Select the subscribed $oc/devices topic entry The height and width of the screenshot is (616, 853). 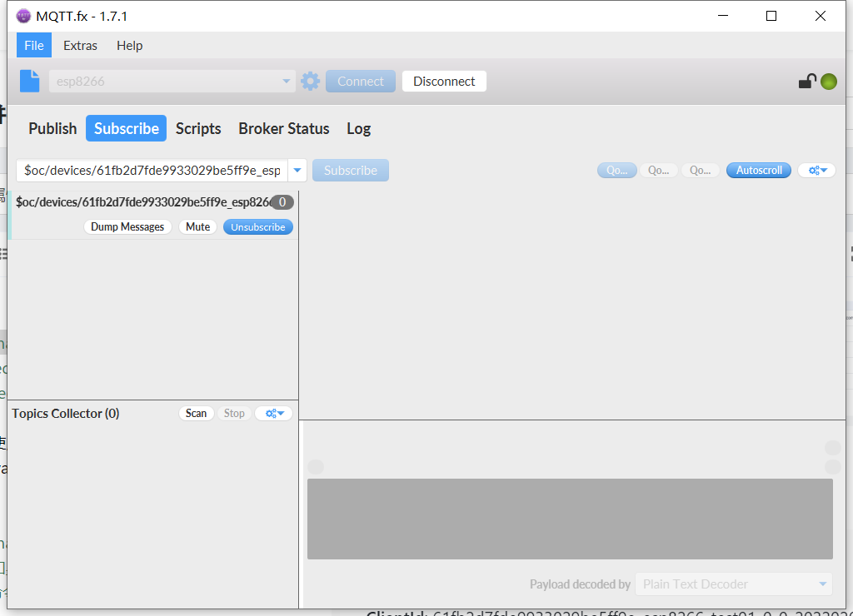(x=154, y=215)
